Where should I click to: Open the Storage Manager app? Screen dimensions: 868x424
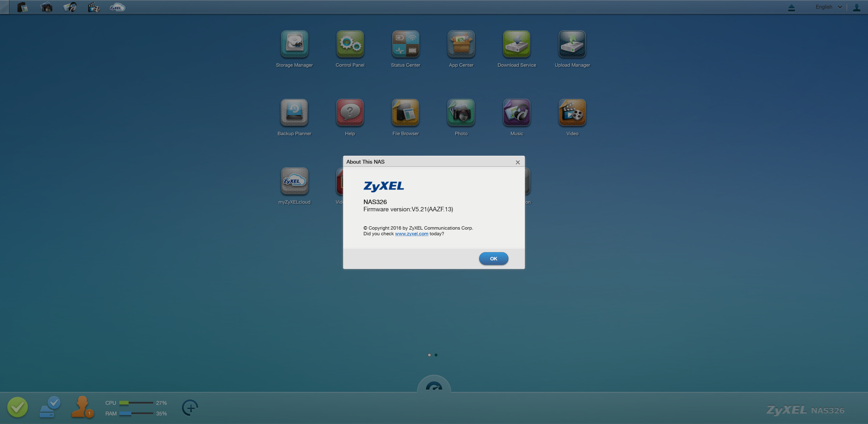(294, 44)
